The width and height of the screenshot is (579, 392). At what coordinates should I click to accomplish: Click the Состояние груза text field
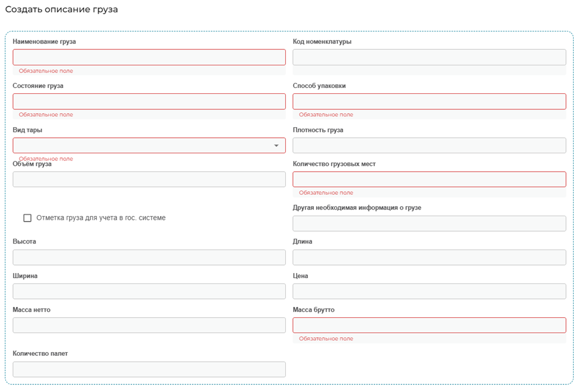coord(149,101)
